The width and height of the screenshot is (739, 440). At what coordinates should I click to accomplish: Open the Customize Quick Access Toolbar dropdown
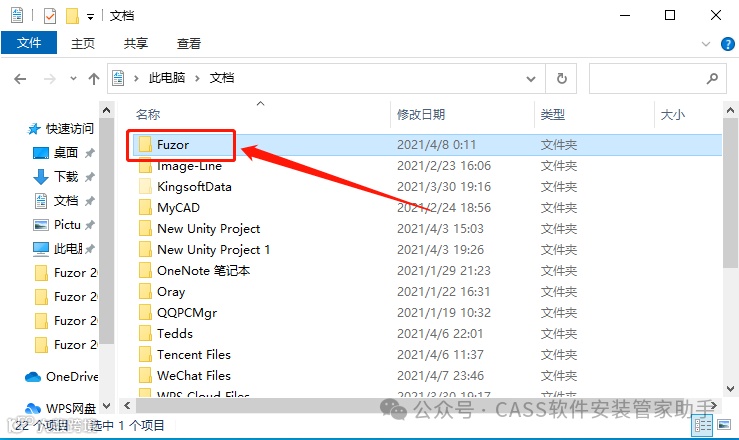coord(90,17)
